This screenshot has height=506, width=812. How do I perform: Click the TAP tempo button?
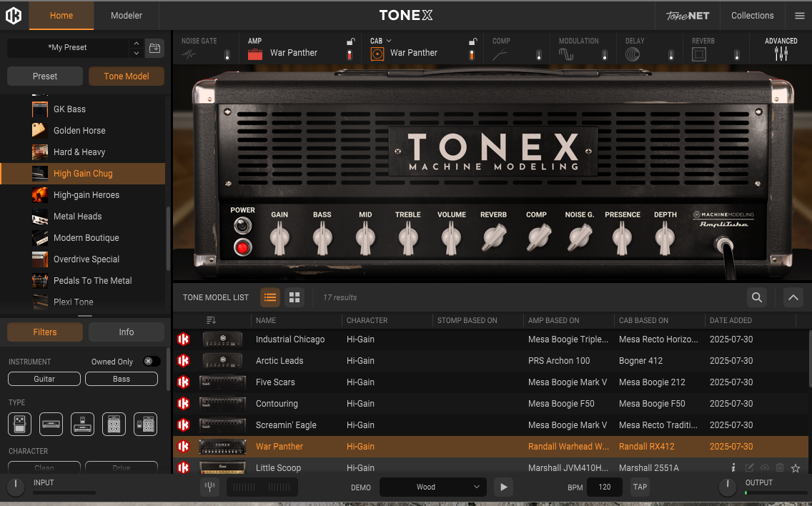click(x=640, y=487)
